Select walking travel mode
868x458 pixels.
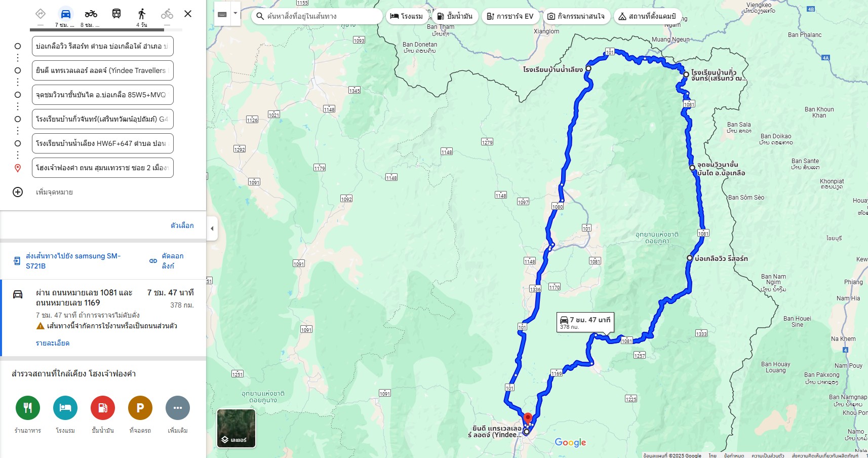click(x=142, y=14)
